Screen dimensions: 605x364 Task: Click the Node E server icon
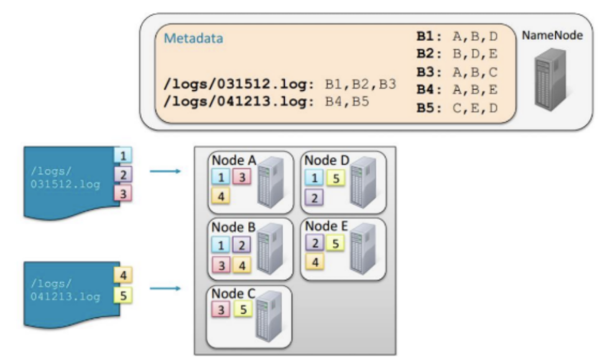tap(363, 248)
